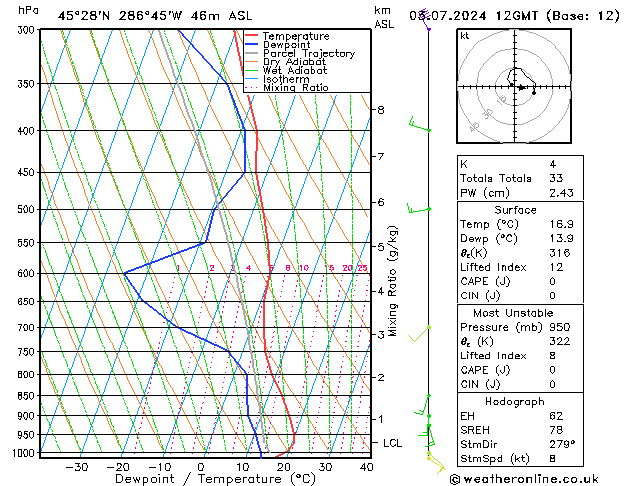Click the gray Parcel Trajectory line sample in legend
629x486 pixels.
[x=251, y=53]
